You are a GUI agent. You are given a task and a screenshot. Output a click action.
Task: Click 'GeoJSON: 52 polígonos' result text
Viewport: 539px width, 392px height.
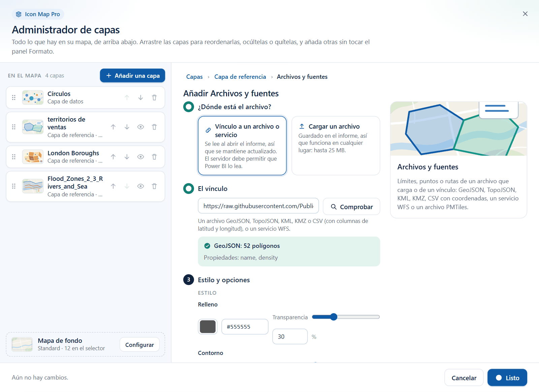coord(247,246)
